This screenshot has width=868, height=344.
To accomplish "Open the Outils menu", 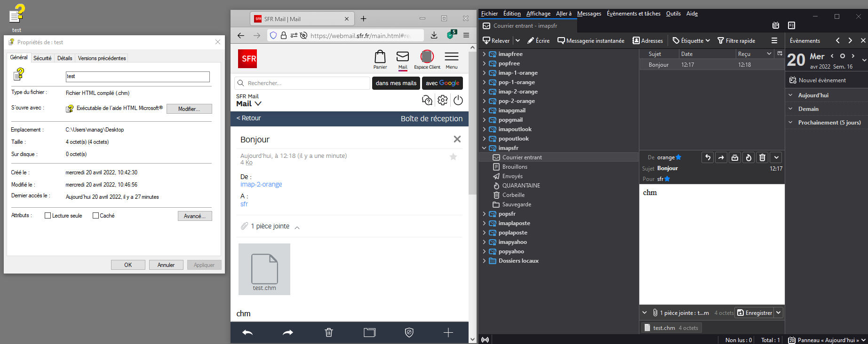I will tap(673, 14).
